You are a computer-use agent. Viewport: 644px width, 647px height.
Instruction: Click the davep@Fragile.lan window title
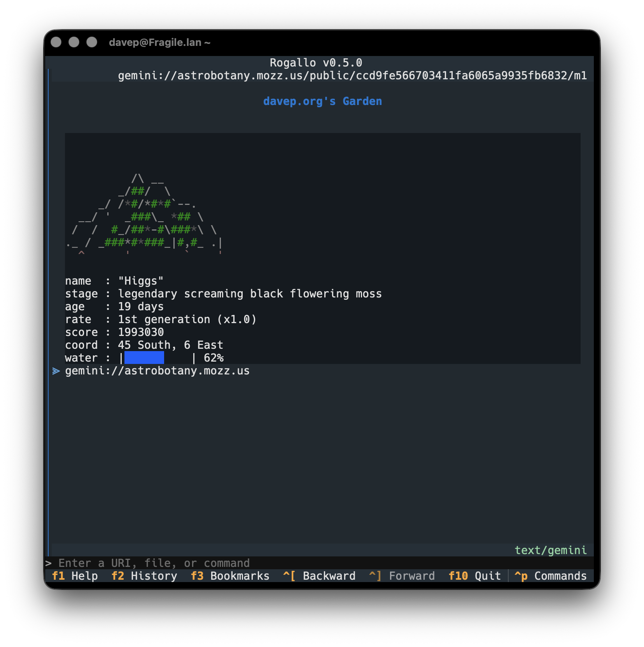pos(159,42)
